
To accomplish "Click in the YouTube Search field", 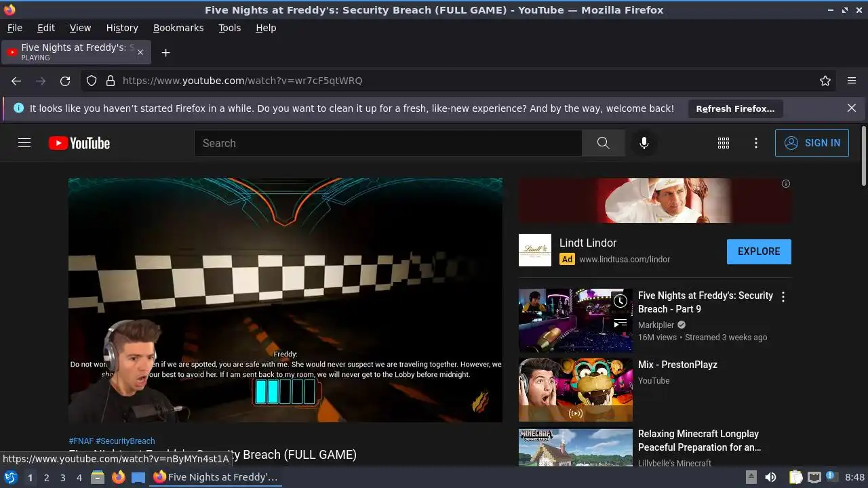I will (x=389, y=143).
